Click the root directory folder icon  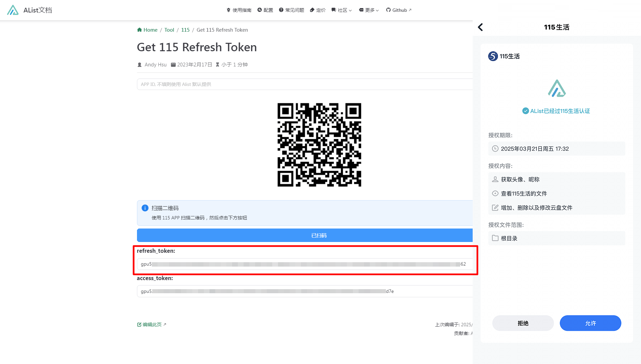click(x=495, y=238)
